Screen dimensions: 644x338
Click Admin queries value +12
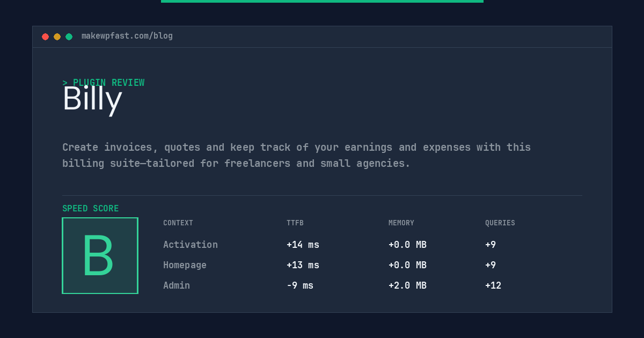click(x=493, y=285)
